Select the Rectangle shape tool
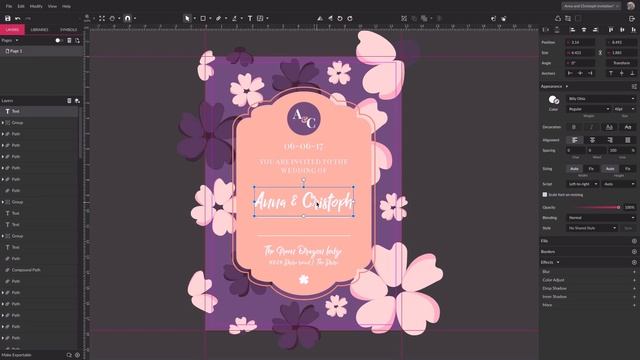 [203, 18]
